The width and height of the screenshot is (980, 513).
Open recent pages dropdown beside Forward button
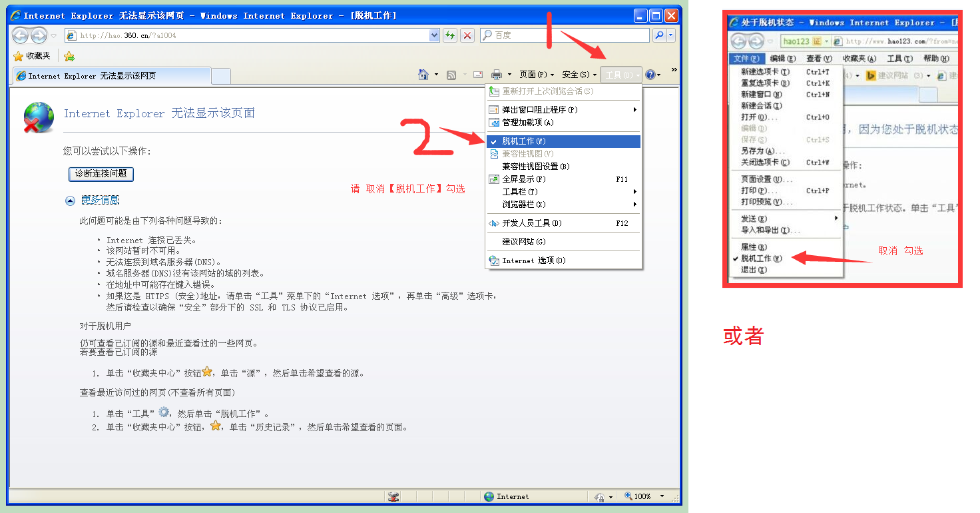click(x=54, y=35)
